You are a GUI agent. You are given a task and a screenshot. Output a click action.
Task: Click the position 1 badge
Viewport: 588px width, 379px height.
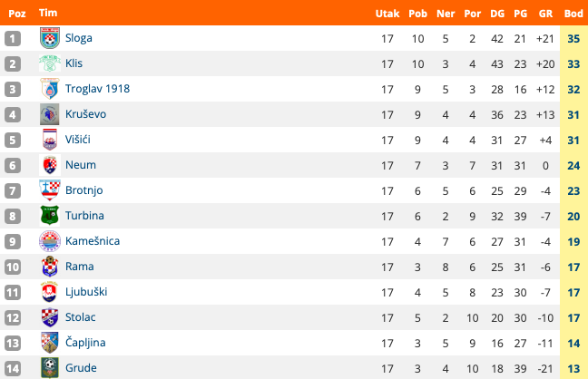pyautogui.click(x=13, y=38)
